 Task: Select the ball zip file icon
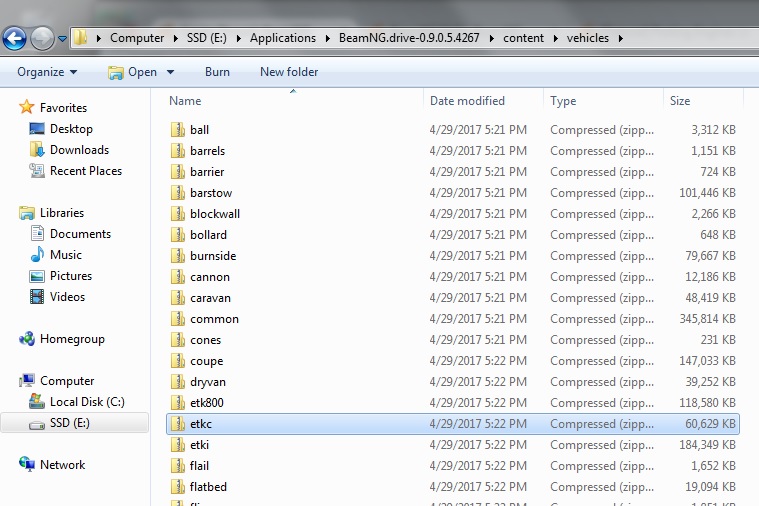click(x=178, y=130)
